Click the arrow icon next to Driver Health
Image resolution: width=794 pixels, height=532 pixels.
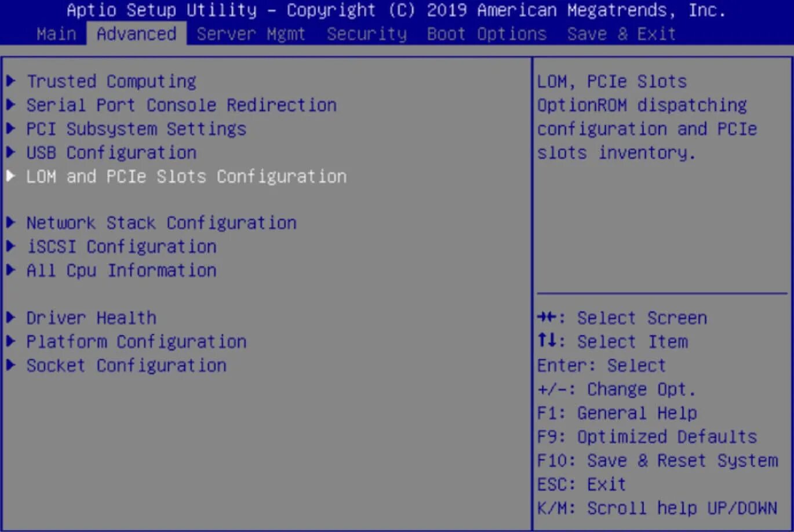10,318
